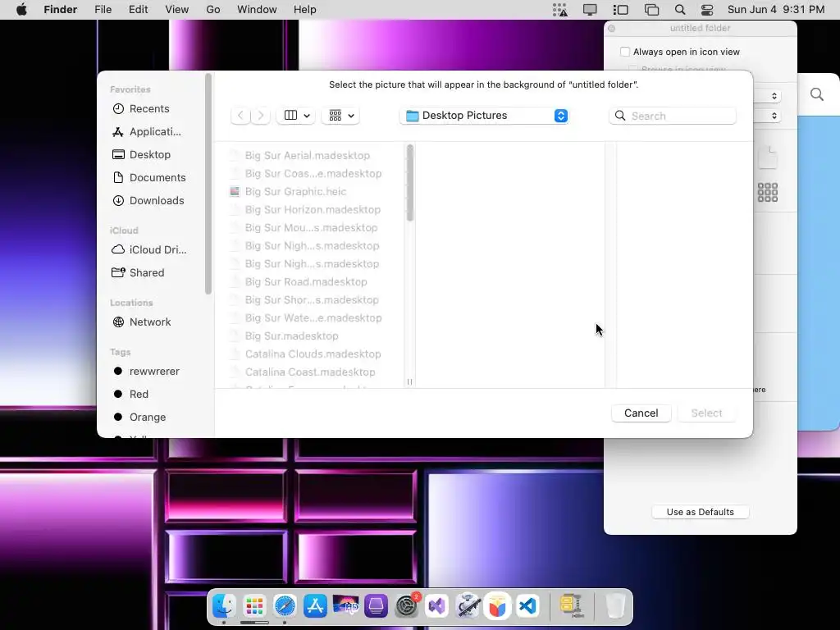Launch Visual Studio Code from the Dock

pos(527,606)
